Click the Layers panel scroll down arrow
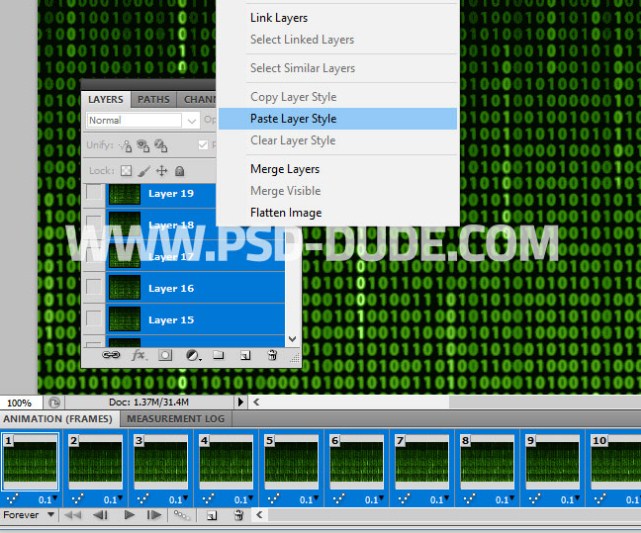This screenshot has width=641, height=533. tap(292, 339)
